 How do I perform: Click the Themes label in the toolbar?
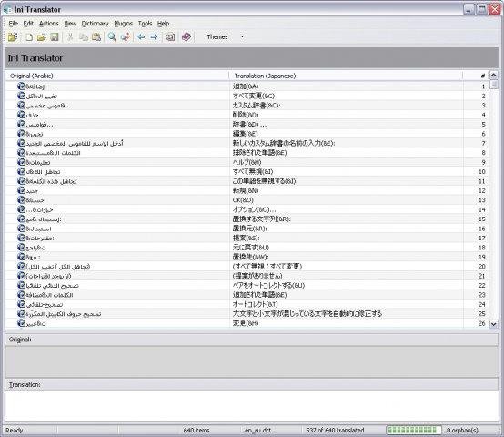point(217,37)
